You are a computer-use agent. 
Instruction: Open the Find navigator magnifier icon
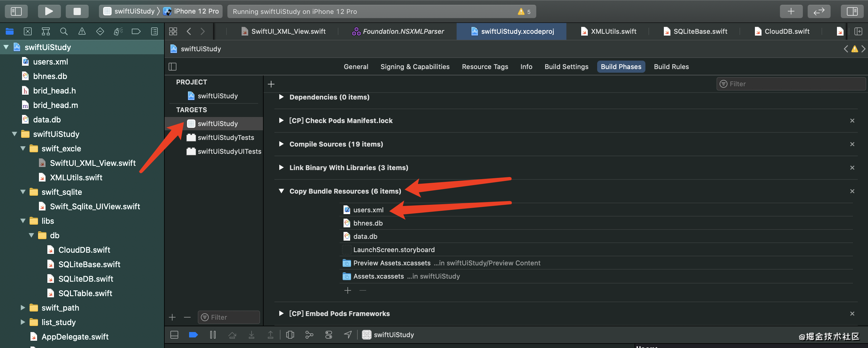pos(64,31)
